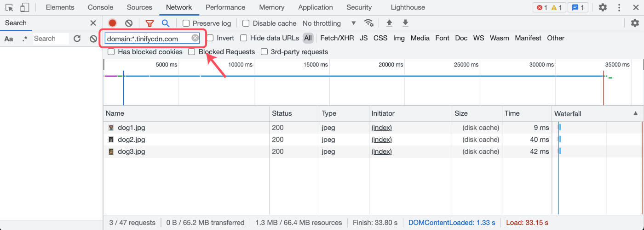Sort by the Status column header
This screenshot has height=230, width=644.
coord(294,113)
